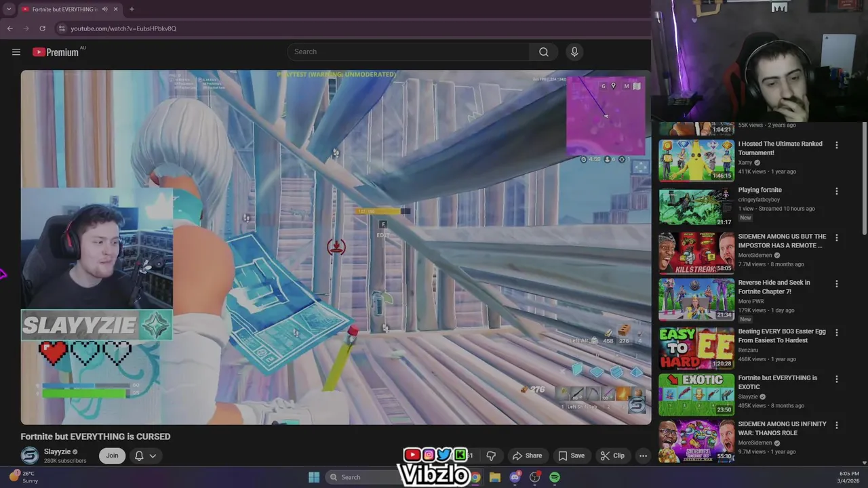This screenshot has width=868, height=488.
Task: Click the Join membership button
Action: tap(112, 455)
